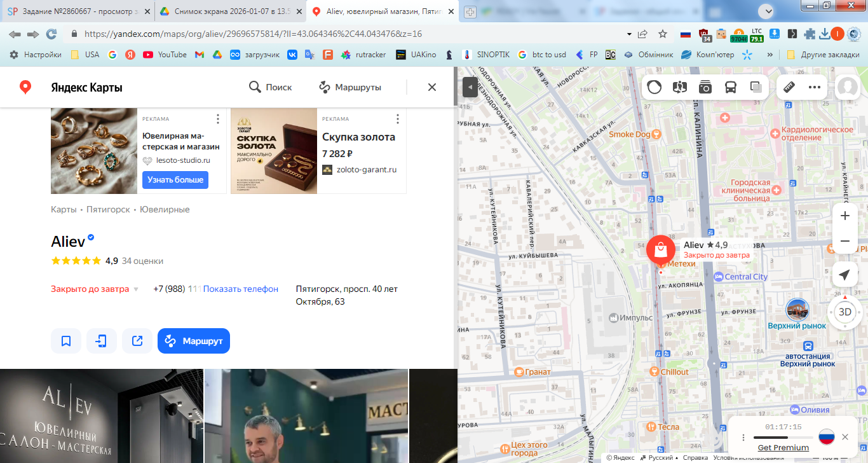The height and width of the screenshot is (463, 868).
Task: Open the SINOPTIK bookmark
Action: [x=486, y=55]
